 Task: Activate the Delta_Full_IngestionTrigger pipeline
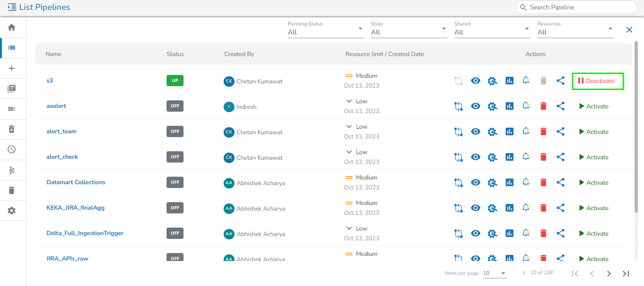pyautogui.click(x=594, y=233)
